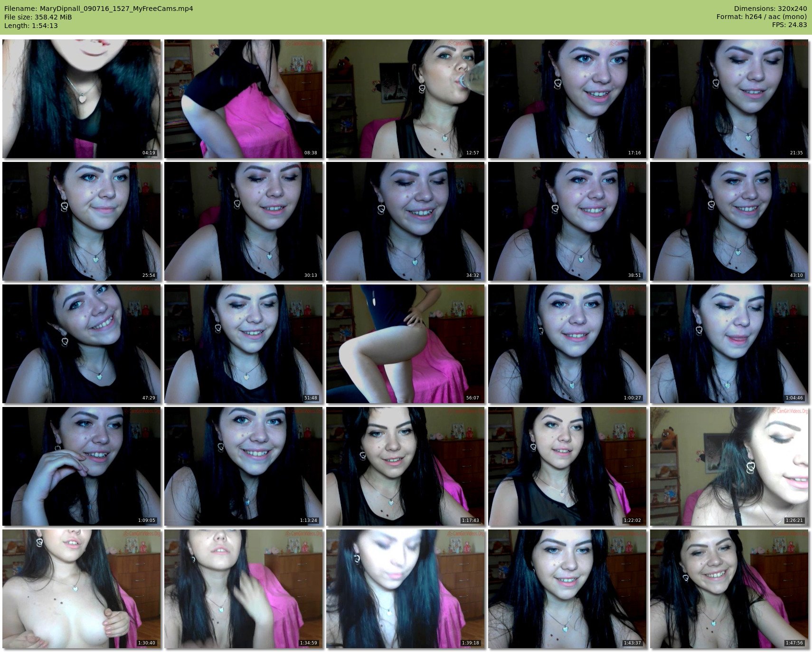Pick the thumbnail at 47:29
Screen dimensions: 812x652
point(82,344)
